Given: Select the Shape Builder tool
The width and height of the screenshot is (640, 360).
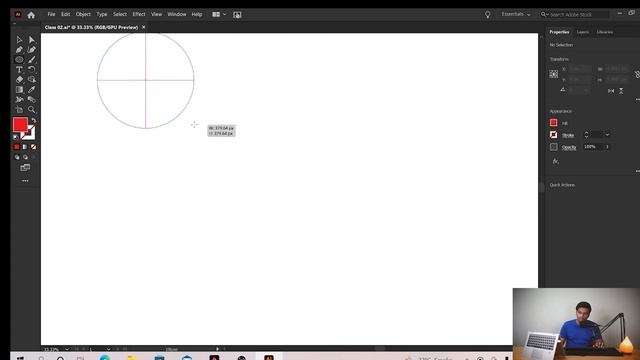Looking at the screenshot, I should [x=32, y=80].
